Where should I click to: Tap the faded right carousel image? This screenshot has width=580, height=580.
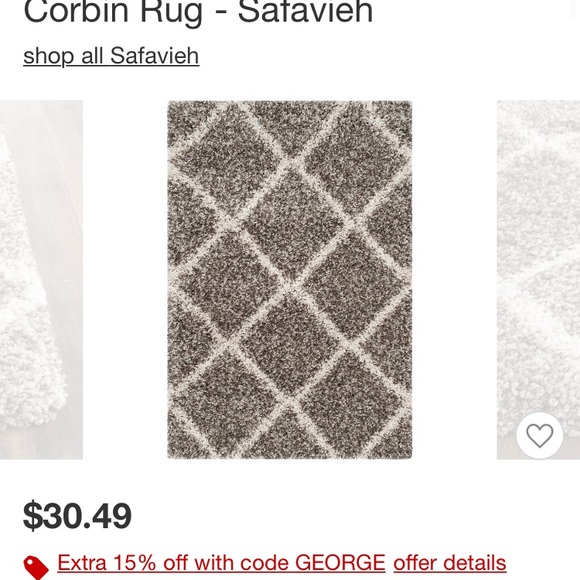click(538, 280)
